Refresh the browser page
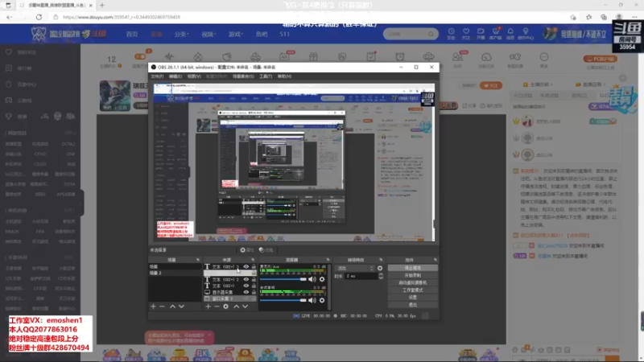Image resolution: width=644 pixels, height=362 pixels. (x=39, y=17)
